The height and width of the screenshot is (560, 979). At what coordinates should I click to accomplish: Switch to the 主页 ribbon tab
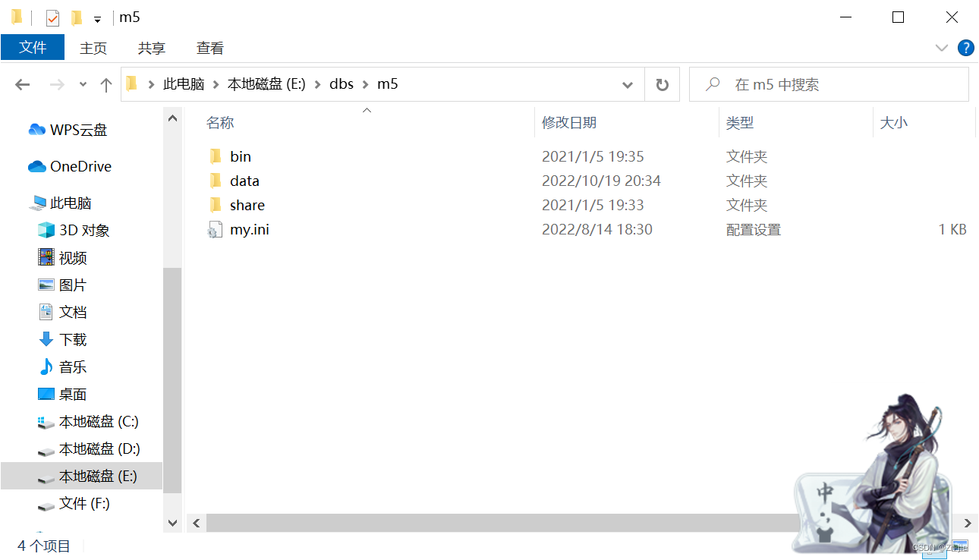point(93,48)
